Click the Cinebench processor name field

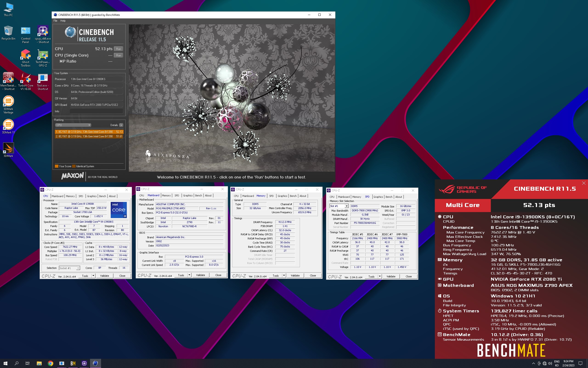coord(96,79)
